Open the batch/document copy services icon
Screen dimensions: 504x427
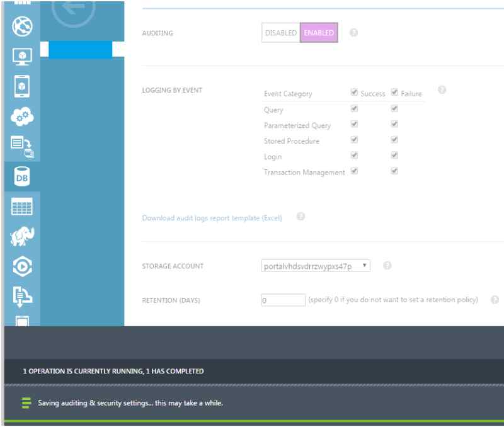click(x=22, y=147)
